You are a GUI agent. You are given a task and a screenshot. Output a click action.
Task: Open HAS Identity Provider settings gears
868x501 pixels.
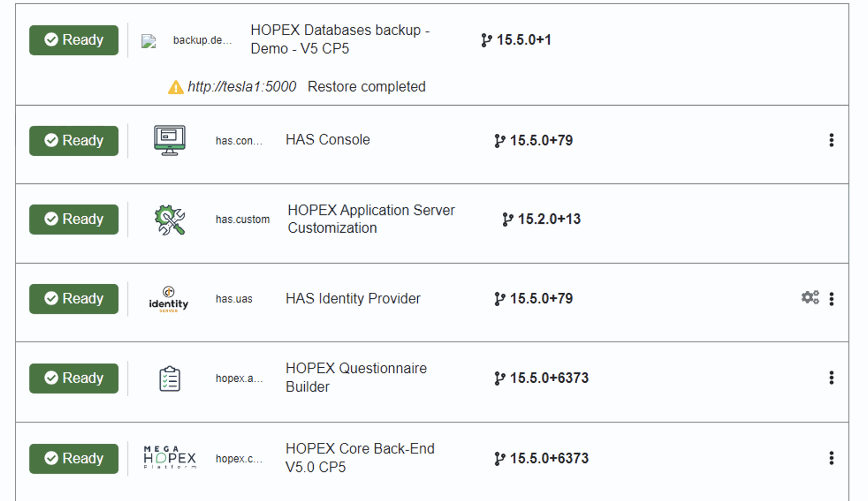(x=810, y=298)
